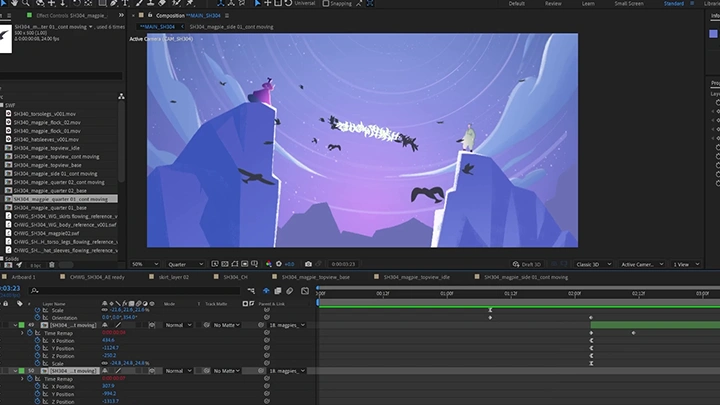Toggle Time Remap stopwatch under layer 49
This screenshot has width=720, height=405.
coord(30,333)
